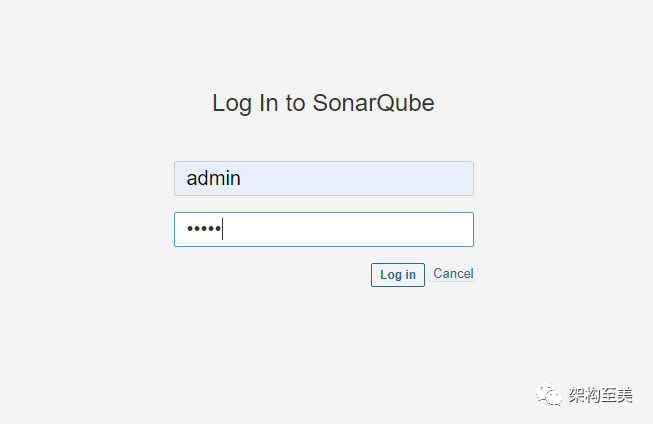
Task: Place cursor after the word admin
Action: pyautogui.click(x=242, y=179)
